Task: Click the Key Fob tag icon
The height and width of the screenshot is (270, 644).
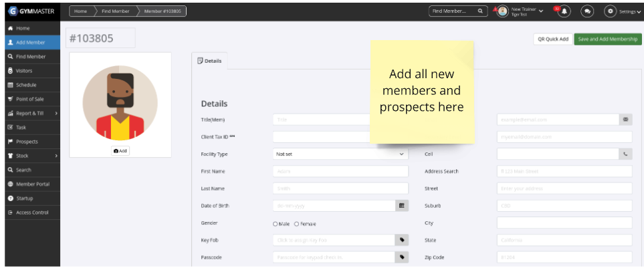Action: (x=401, y=240)
